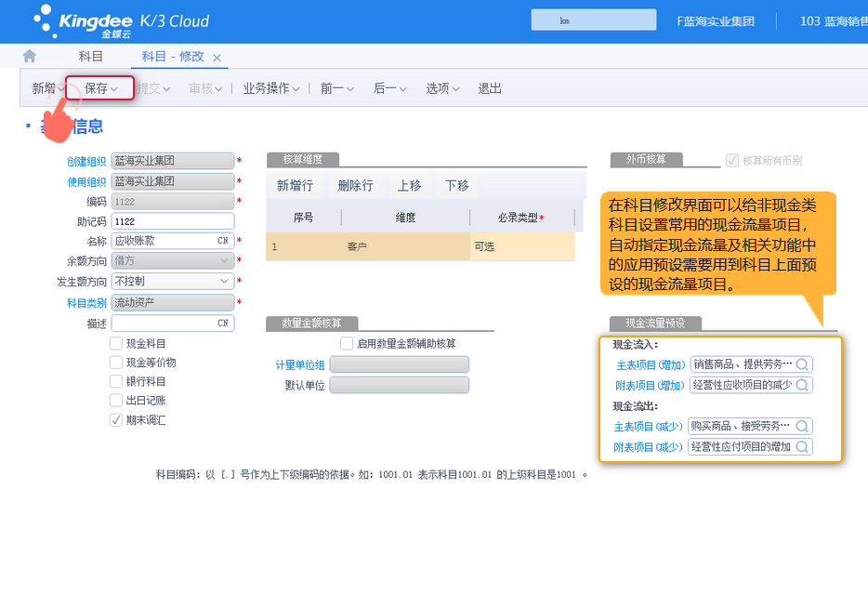Click the 附表项目(增加) link

click(x=650, y=386)
